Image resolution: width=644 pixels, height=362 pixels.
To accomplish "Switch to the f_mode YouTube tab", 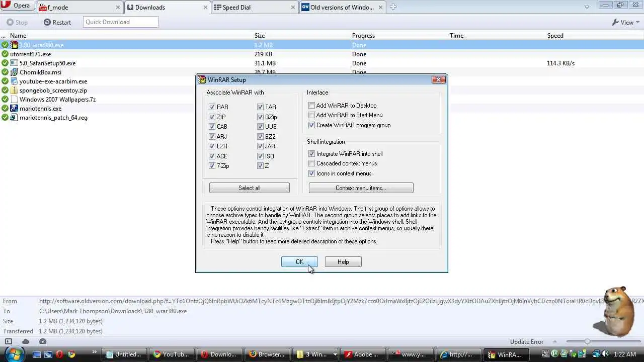I will coord(80,7).
